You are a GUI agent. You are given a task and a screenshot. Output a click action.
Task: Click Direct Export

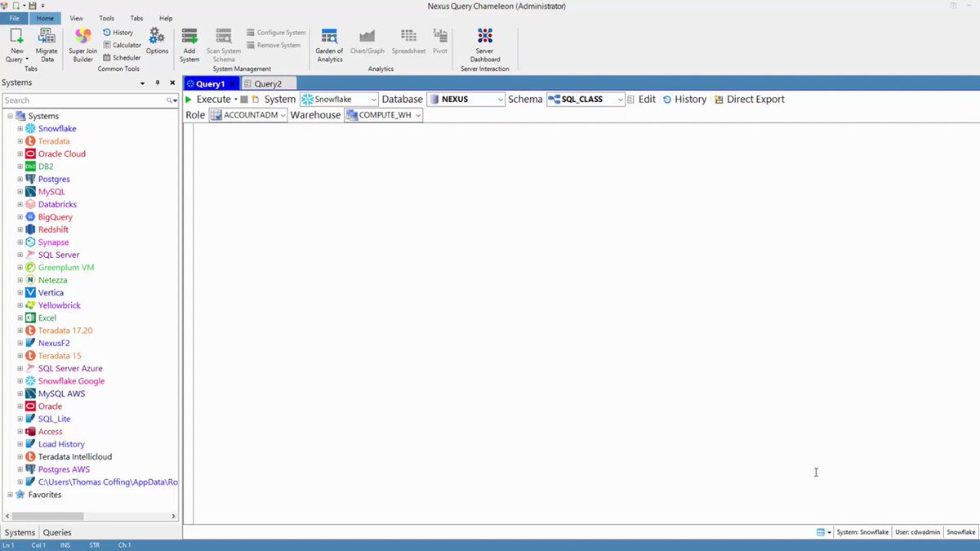749,100
